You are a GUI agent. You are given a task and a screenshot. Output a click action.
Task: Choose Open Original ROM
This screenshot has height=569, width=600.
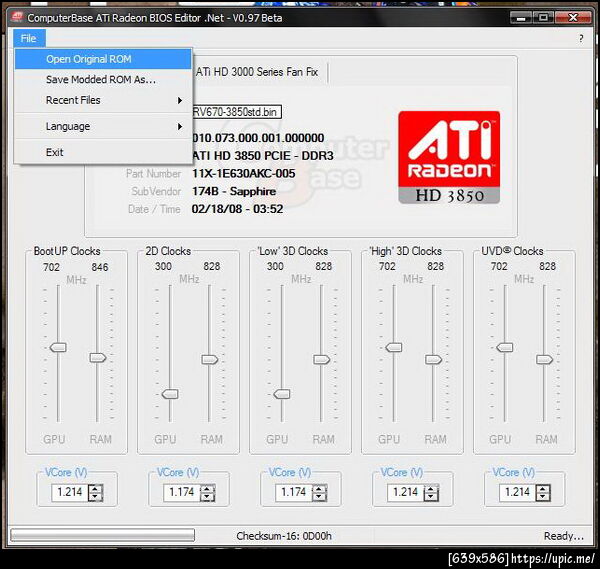[103, 59]
